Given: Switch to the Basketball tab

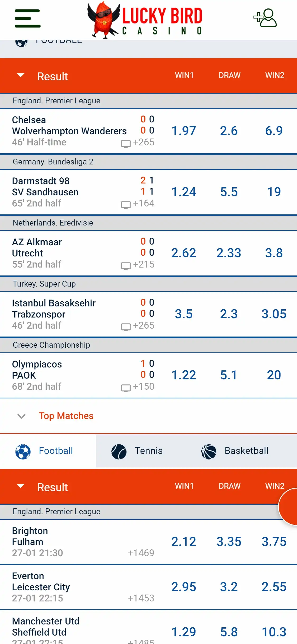Looking at the screenshot, I should (235, 451).
